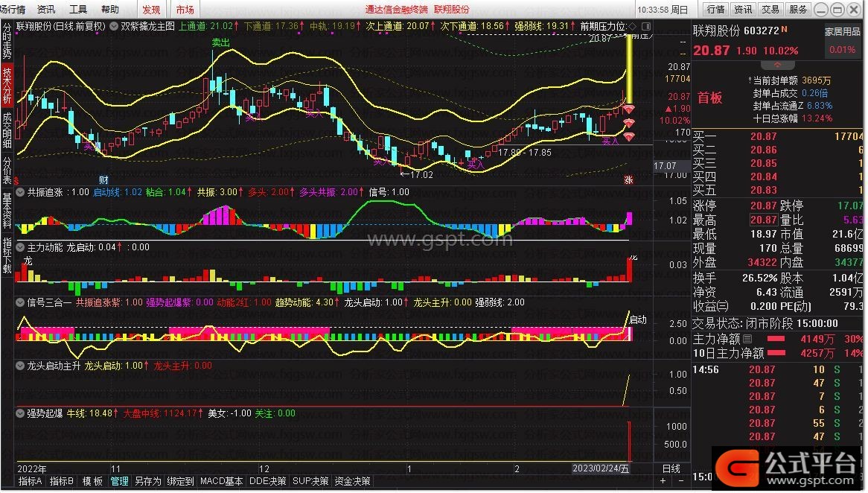The height and width of the screenshot is (493, 868).
Task: Collapse the 双紫擒龙主图 main chart indicator toggle
Action: [114, 26]
